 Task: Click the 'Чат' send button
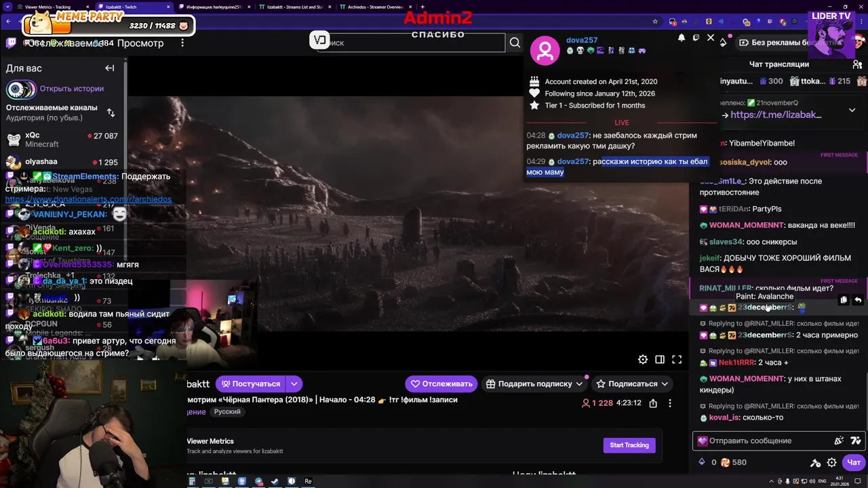853,463
